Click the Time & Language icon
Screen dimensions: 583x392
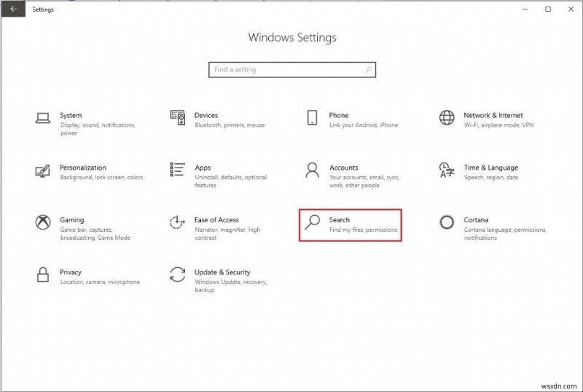(x=447, y=170)
